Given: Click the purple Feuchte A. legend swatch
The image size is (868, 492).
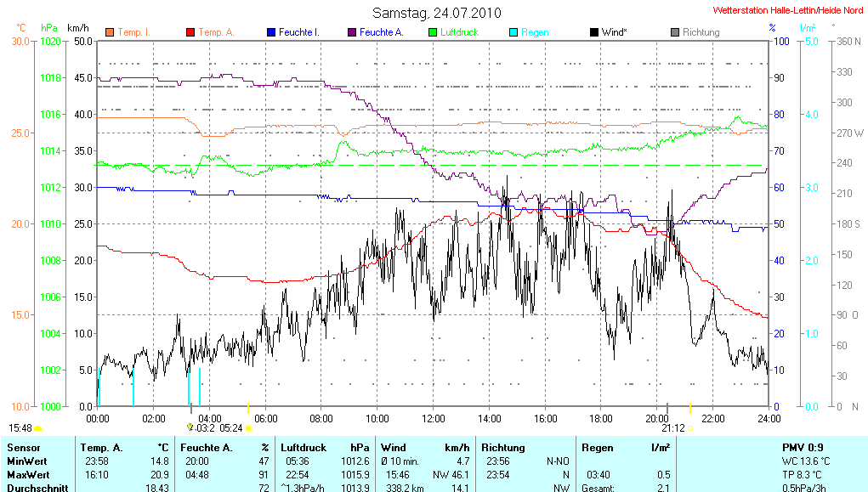Looking at the screenshot, I should pos(352,32).
